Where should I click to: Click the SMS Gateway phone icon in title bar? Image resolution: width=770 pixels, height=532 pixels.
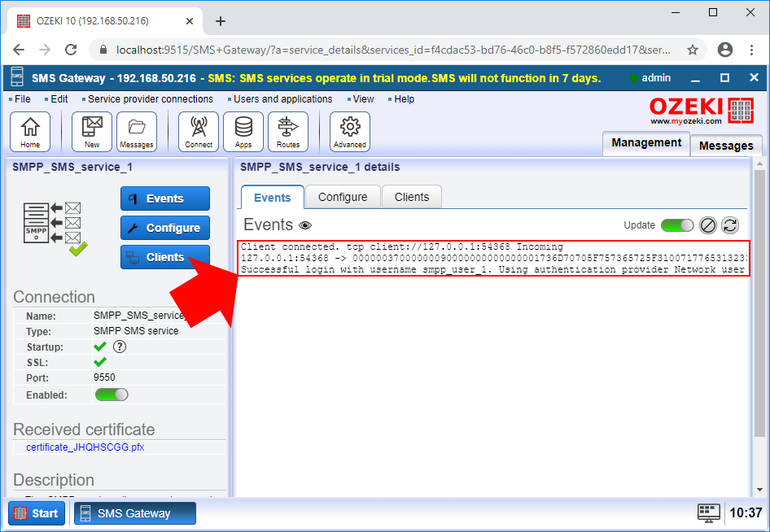point(17,78)
